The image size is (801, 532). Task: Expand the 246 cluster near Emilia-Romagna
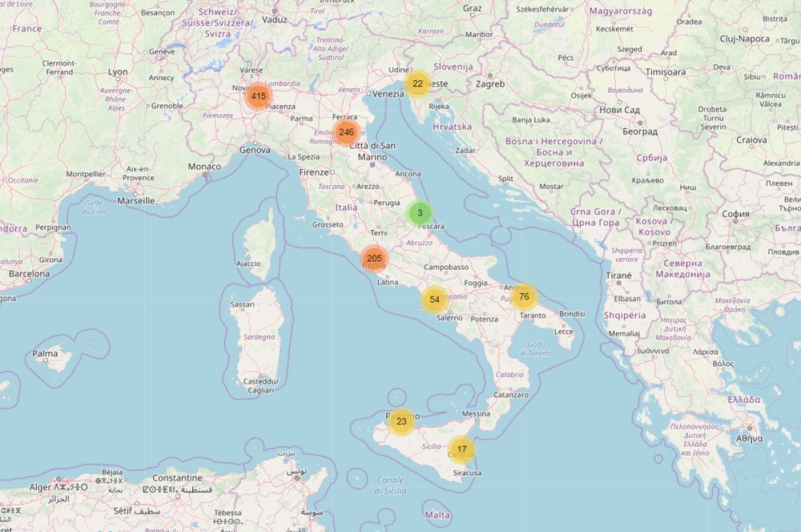[346, 132]
